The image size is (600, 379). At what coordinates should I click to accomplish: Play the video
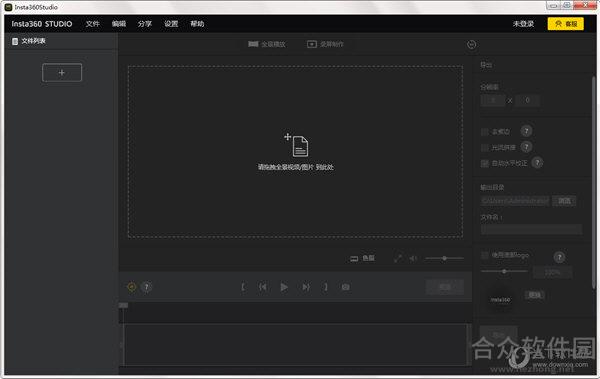[284, 287]
